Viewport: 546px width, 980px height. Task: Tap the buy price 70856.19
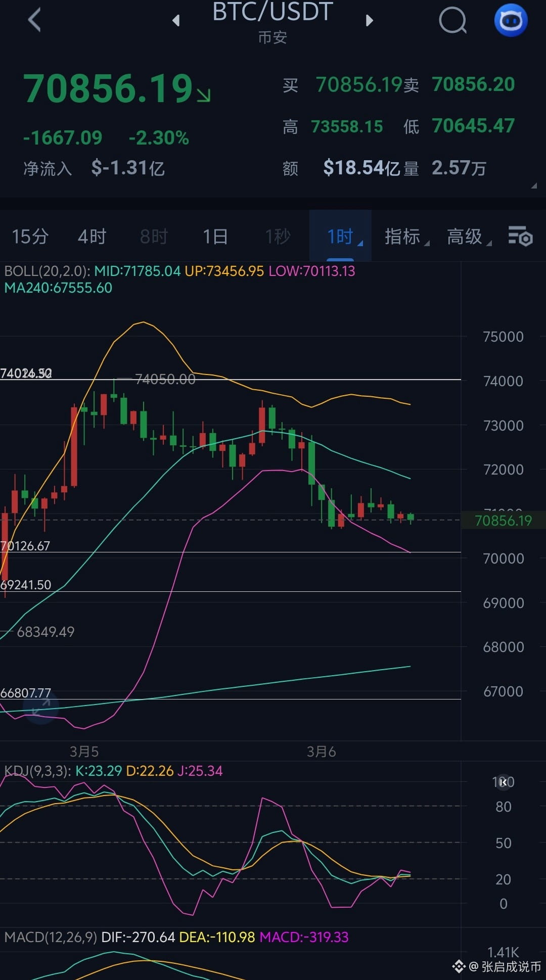click(359, 84)
